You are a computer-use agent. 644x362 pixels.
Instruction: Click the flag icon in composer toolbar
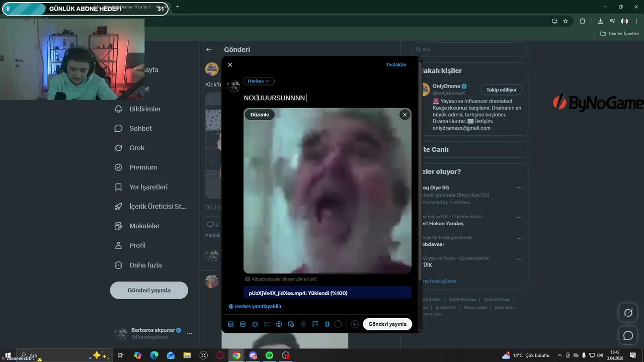point(315,324)
